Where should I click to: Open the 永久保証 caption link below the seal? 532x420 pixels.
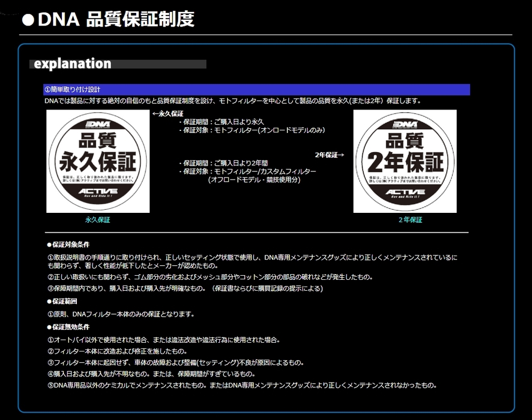tap(98, 220)
